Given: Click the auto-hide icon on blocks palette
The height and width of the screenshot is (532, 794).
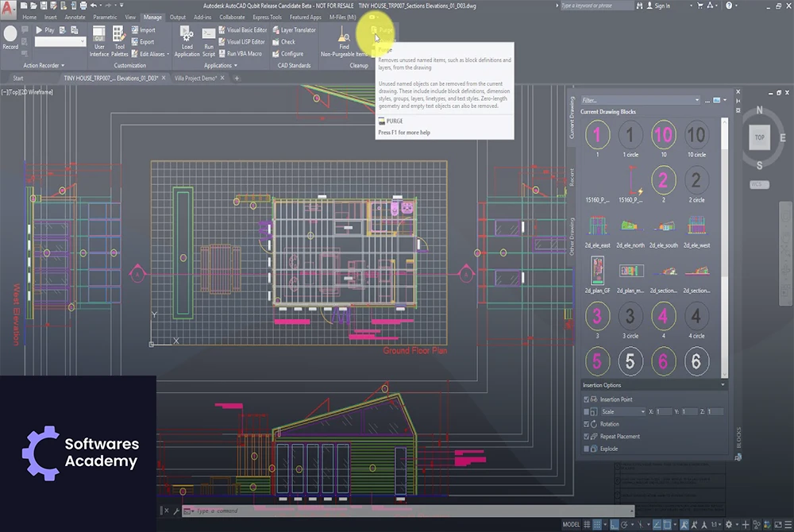Looking at the screenshot, I should tap(738, 101).
